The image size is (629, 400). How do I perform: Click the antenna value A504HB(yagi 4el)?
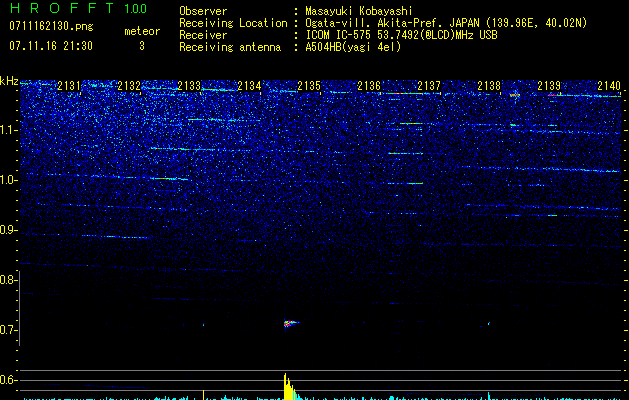(x=353, y=47)
